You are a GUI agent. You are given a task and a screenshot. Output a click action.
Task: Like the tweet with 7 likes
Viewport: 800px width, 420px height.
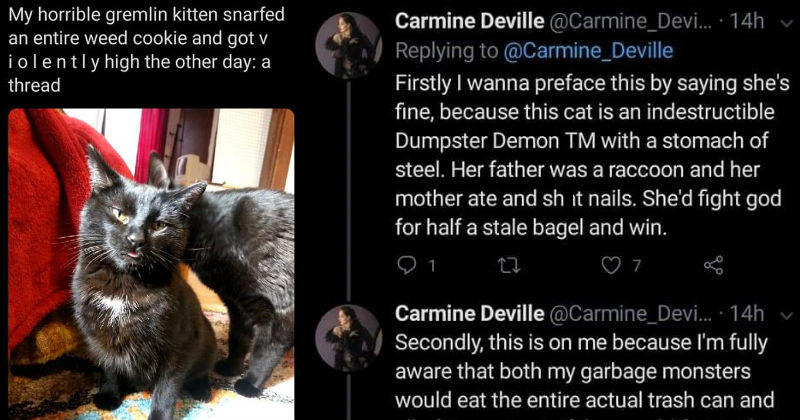coord(608,265)
